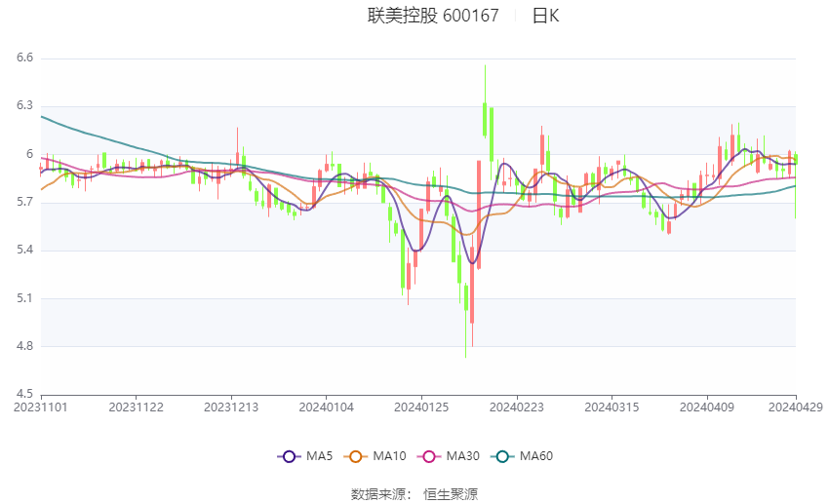The image size is (829, 504).
Task: Click the 4.5 price axis label
Action: pos(24,394)
